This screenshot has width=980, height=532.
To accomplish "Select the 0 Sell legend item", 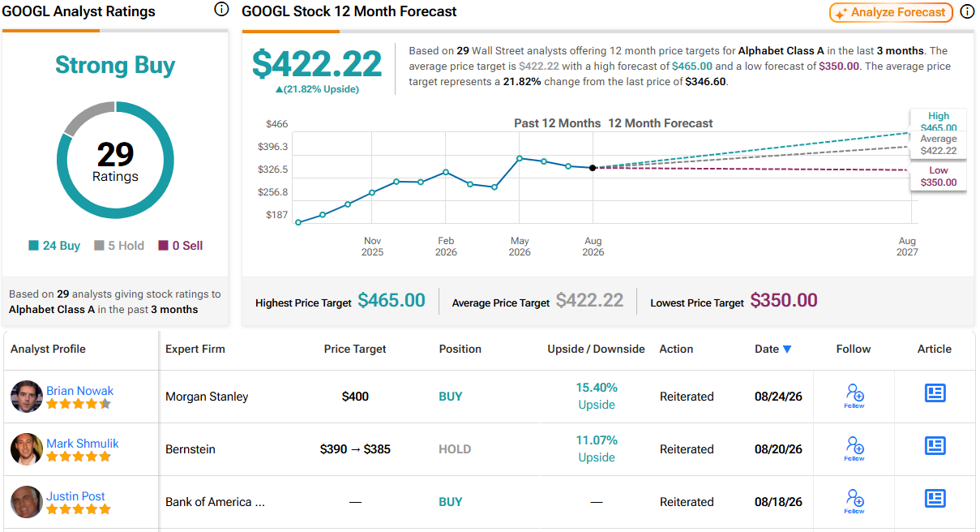I will [181, 246].
